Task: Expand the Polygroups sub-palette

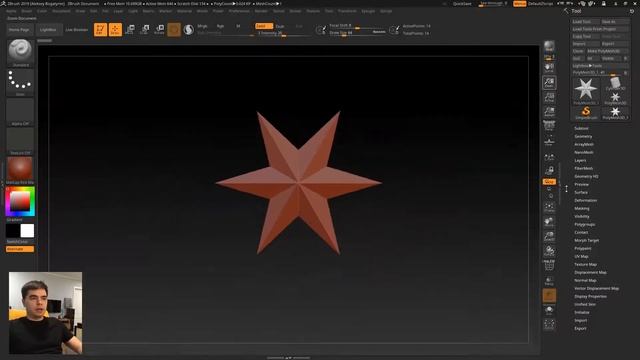Action: pos(585,224)
